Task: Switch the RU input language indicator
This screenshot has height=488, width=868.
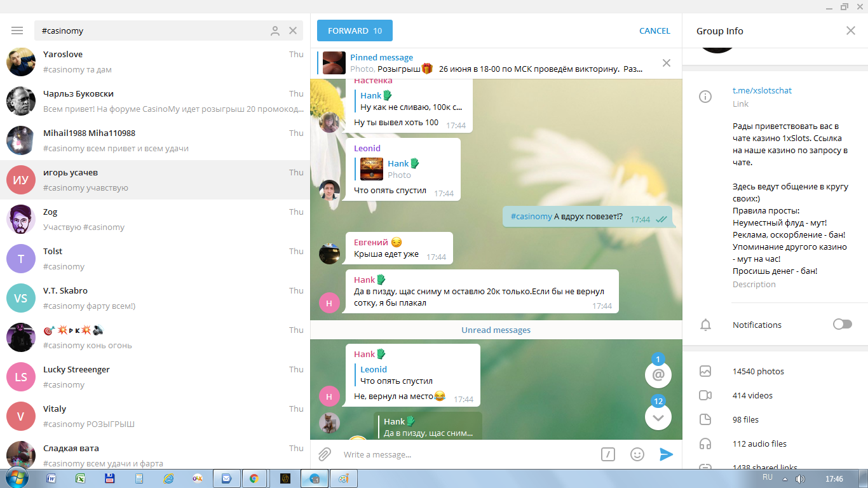Action: click(x=768, y=477)
